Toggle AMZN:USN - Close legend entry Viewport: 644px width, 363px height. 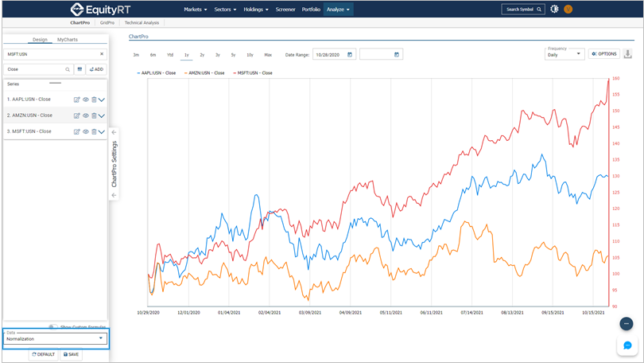[204, 72]
